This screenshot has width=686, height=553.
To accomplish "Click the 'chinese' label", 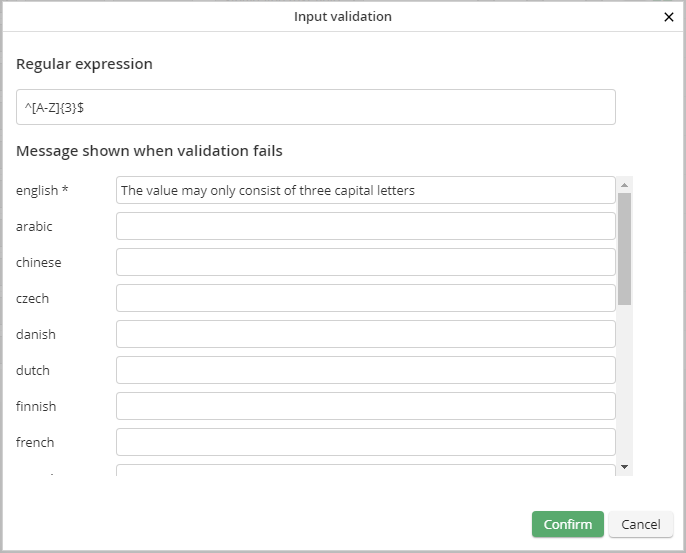I will coord(38,262).
